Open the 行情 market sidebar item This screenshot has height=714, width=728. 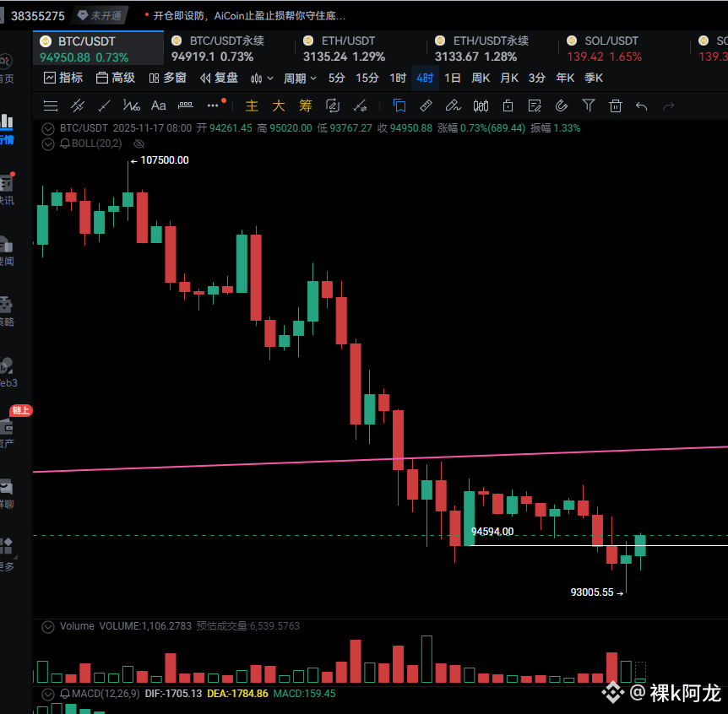(7, 129)
